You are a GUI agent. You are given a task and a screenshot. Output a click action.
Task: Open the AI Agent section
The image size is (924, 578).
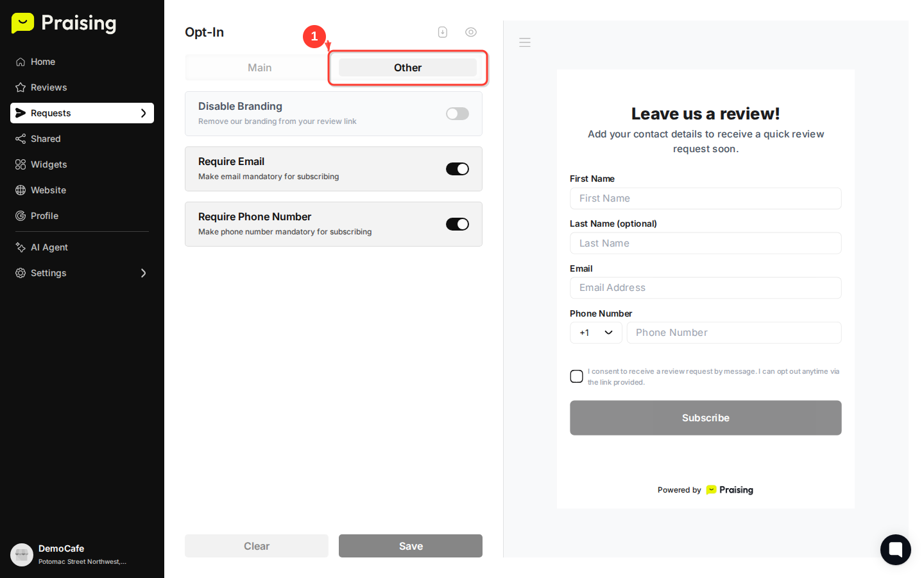pos(48,247)
